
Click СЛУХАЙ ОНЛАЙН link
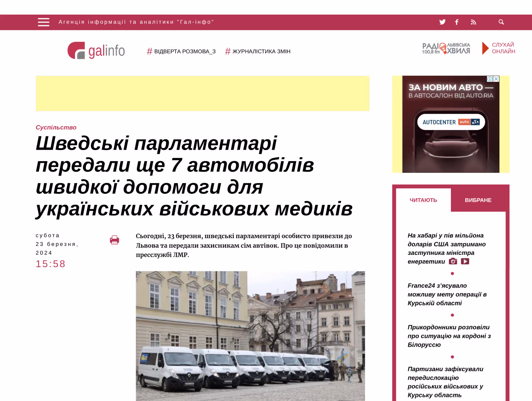point(503,48)
